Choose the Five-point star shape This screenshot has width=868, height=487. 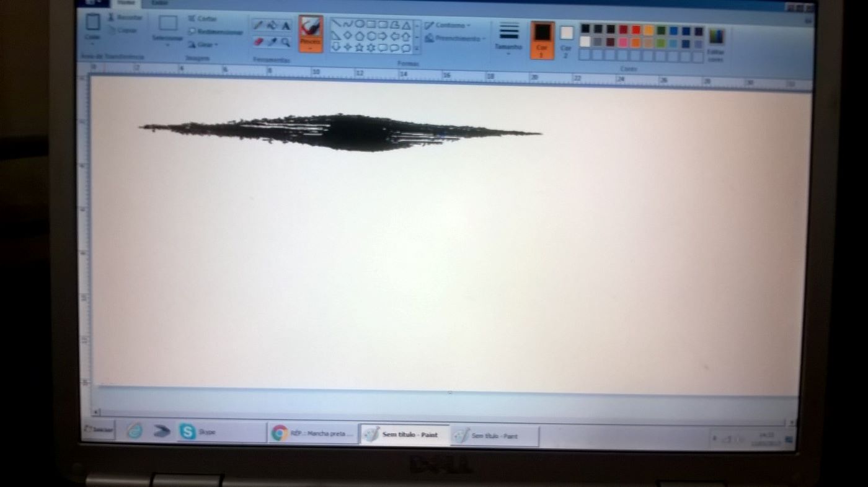point(360,48)
